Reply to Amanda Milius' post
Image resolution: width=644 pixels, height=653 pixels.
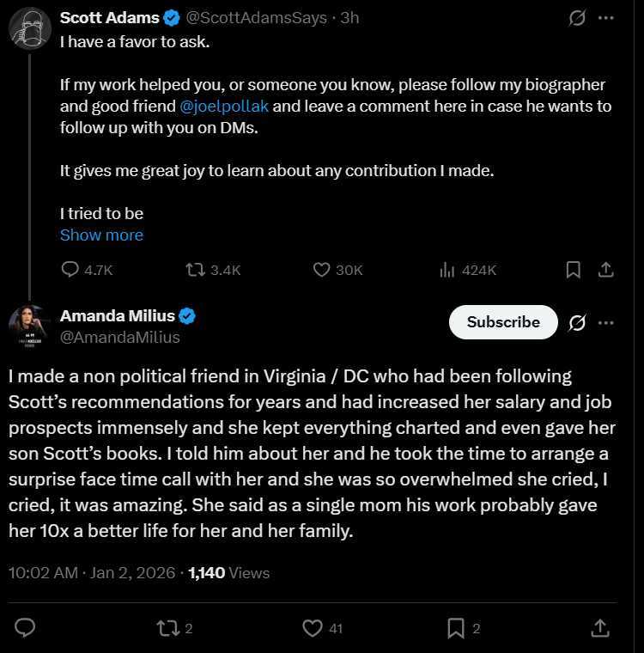[x=26, y=628]
